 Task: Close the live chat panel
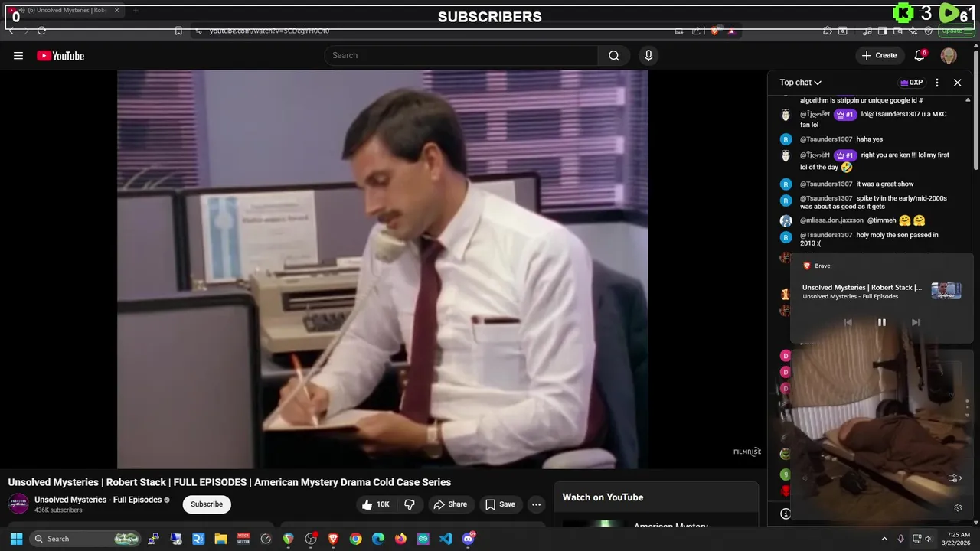pyautogui.click(x=957, y=83)
